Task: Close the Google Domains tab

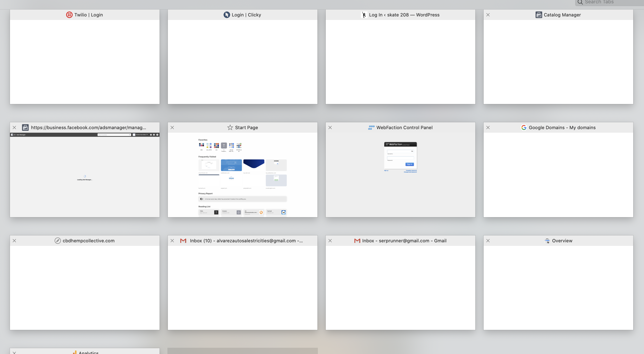Action: pos(488,127)
